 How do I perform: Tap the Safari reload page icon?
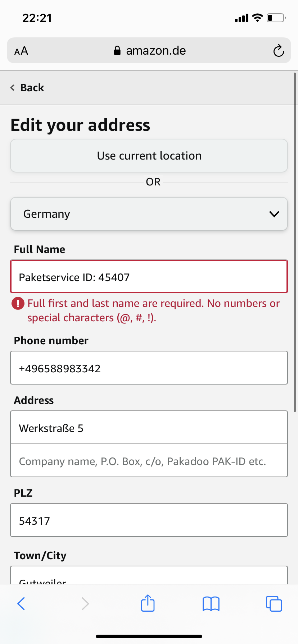[x=279, y=51]
